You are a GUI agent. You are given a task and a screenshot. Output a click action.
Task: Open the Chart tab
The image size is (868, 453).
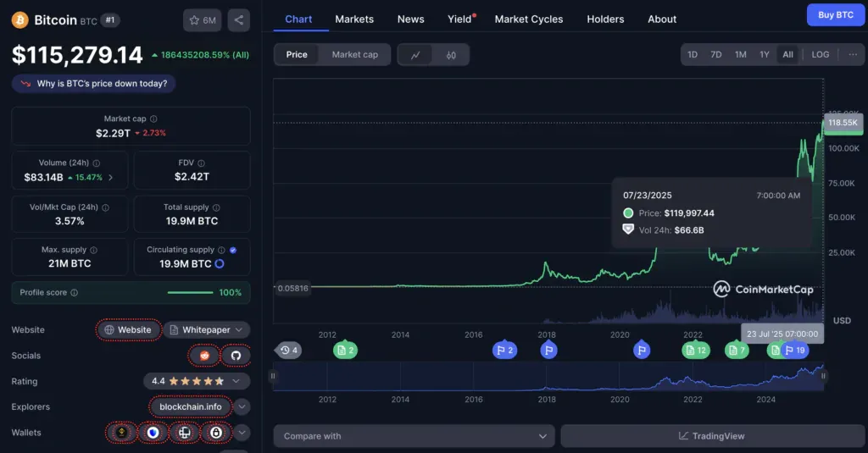298,19
